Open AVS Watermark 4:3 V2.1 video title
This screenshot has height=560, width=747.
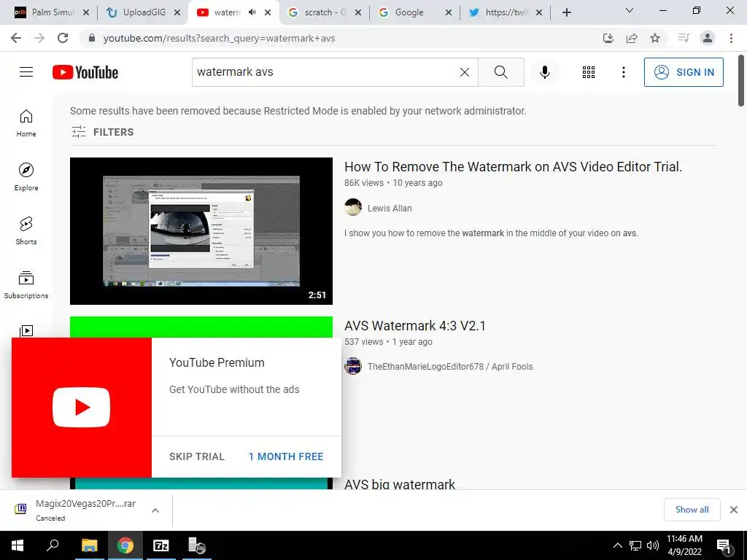coord(415,326)
